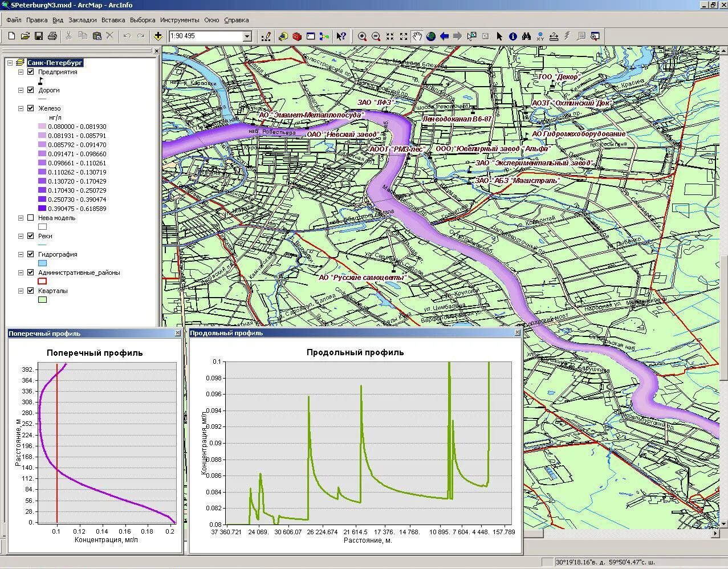Open the Окно menu
Viewport: 728px width, 569px height.
(x=212, y=20)
